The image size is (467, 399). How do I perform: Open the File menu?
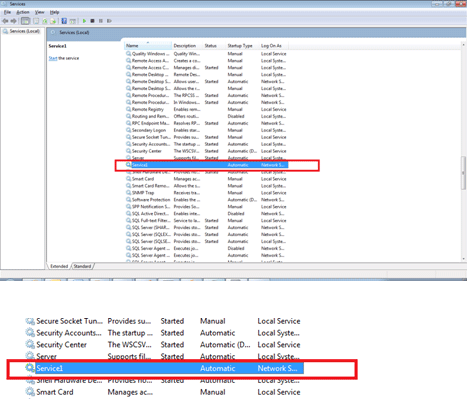7,12
